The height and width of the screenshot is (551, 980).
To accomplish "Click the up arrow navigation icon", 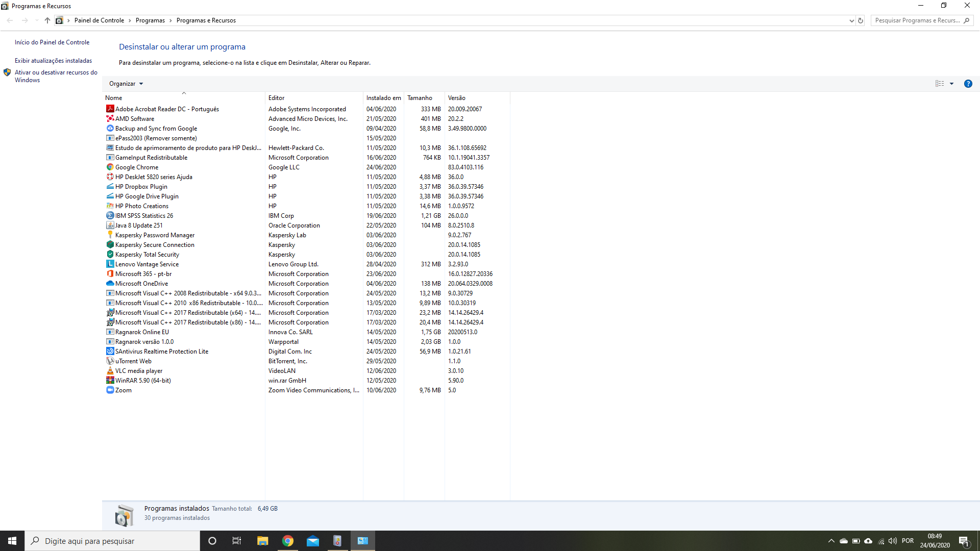I will (47, 20).
